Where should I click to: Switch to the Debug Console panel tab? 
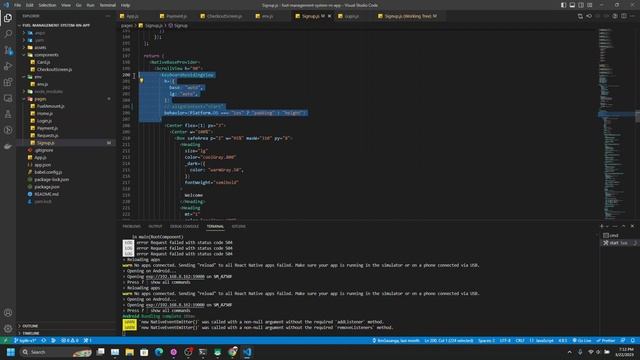(x=184, y=227)
